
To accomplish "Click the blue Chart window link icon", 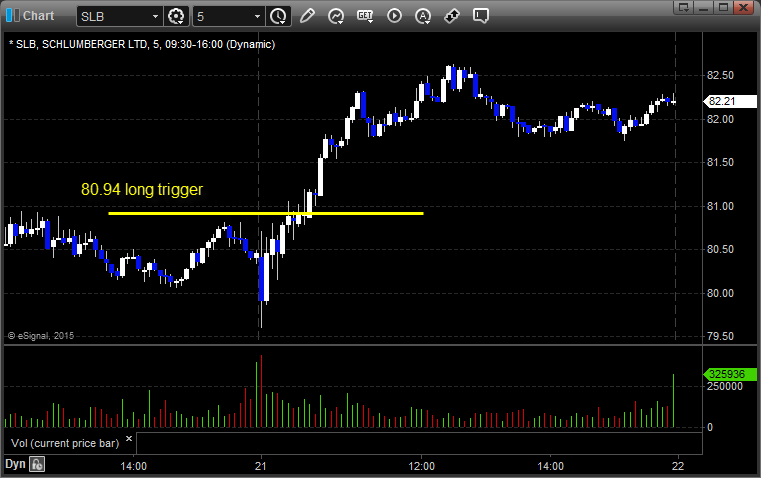I will 13,16.
